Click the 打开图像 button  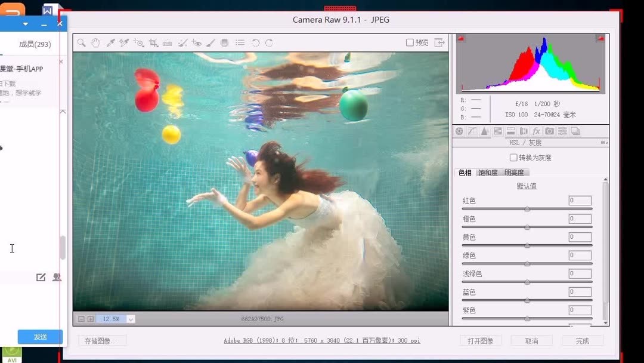pos(480,340)
